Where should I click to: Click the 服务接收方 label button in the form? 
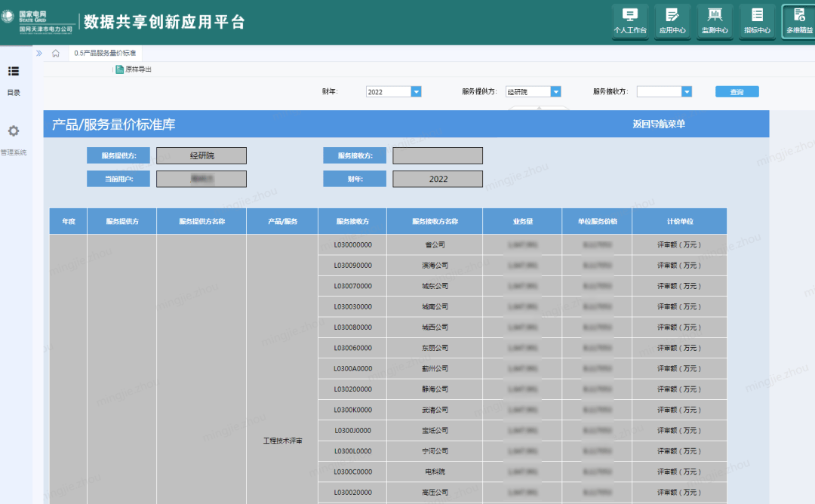pyautogui.click(x=355, y=155)
